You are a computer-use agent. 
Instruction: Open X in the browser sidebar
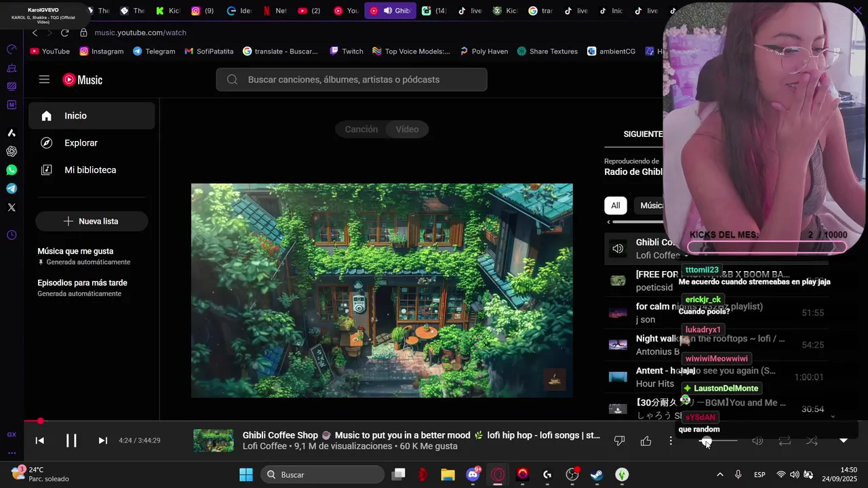tap(12, 207)
